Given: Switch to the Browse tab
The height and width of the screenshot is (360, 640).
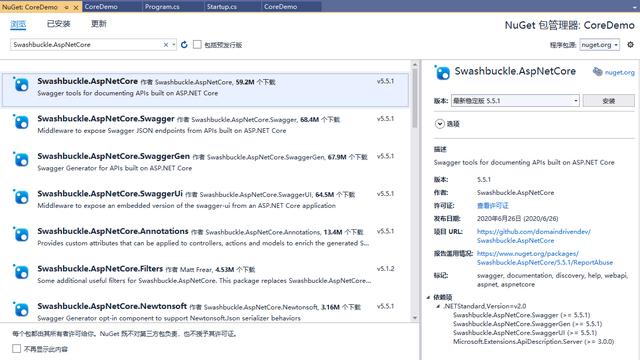Looking at the screenshot, I should coord(18,24).
